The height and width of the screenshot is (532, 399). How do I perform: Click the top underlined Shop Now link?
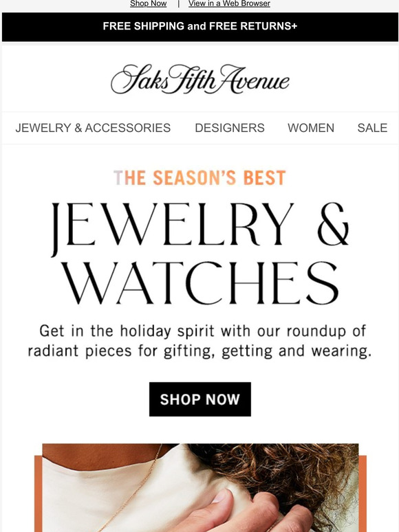click(148, 3)
